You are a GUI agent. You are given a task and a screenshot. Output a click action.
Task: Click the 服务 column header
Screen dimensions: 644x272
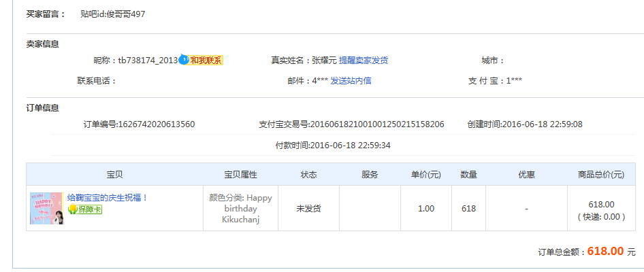[x=370, y=175]
